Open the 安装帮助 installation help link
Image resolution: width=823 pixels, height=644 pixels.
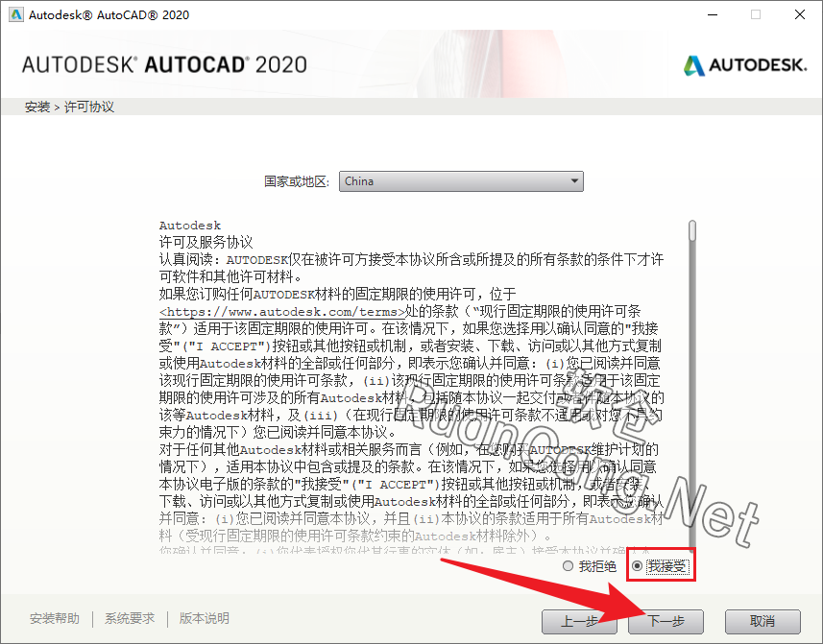[54, 619]
